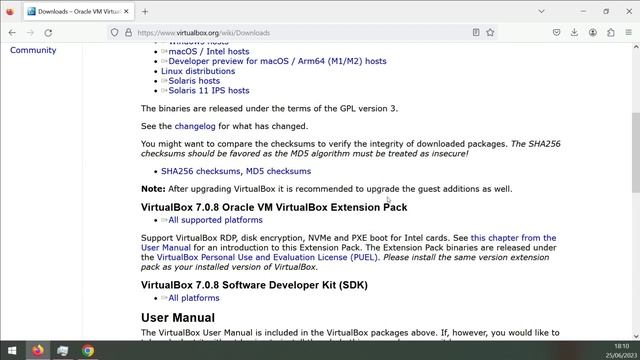This screenshot has width=640, height=360.
Task: Go back to the previous page
Action: (12, 33)
